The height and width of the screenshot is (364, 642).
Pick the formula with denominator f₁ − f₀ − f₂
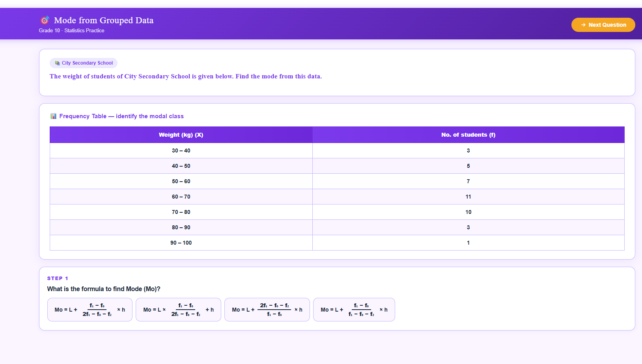pos(354,310)
